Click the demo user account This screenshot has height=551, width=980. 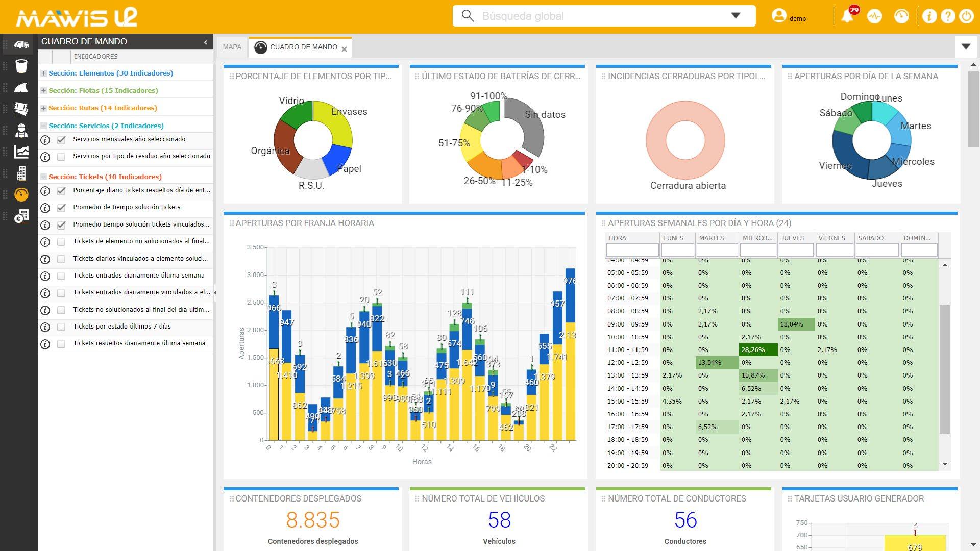coord(789,16)
